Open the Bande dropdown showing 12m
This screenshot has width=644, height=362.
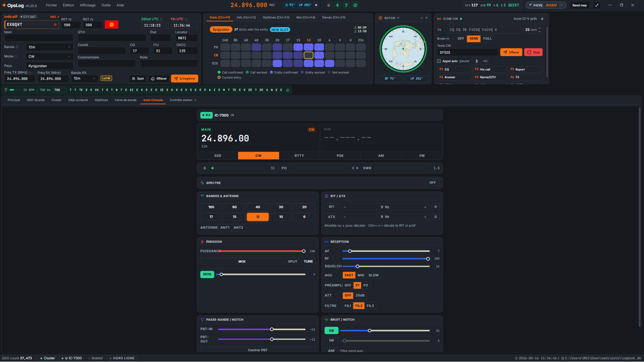[x=49, y=47]
